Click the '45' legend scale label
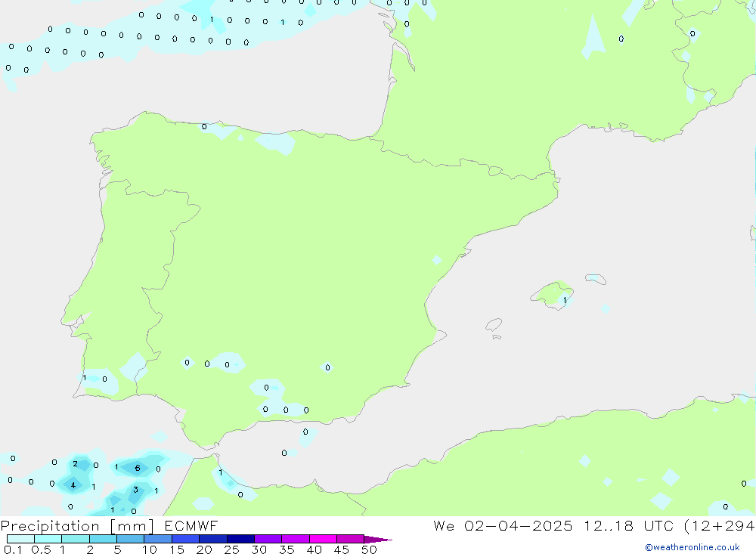The image size is (756, 554). click(342, 549)
